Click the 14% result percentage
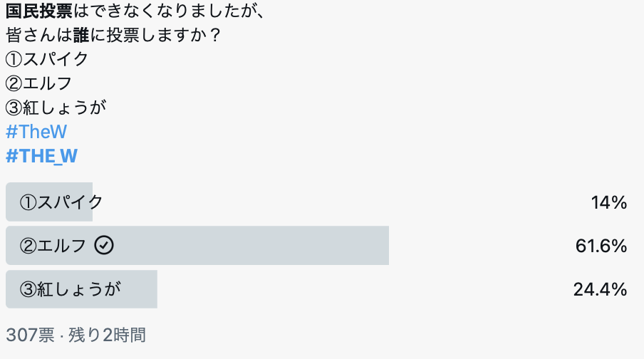The width and height of the screenshot is (644, 359). point(608,203)
